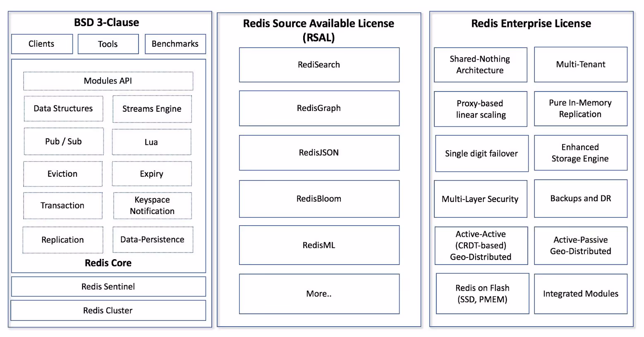Screen dimensions: 644x337
Task: Open the RedisJSON module
Action: 319,152
